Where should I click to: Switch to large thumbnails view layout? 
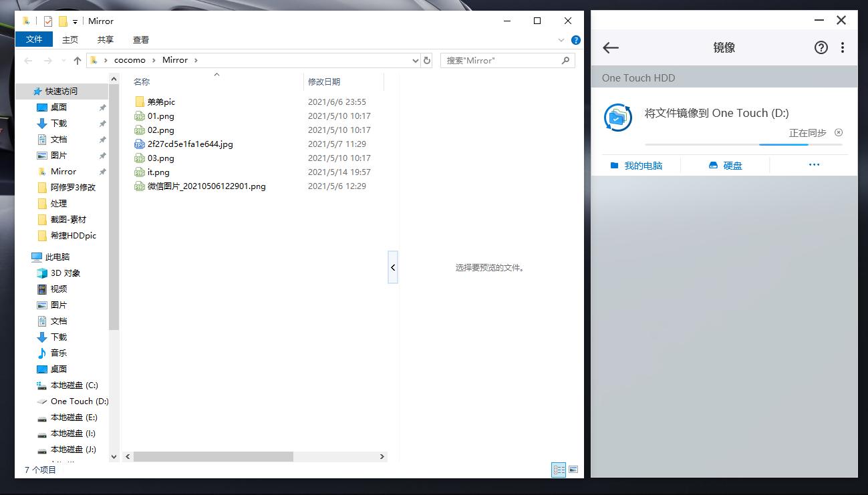(x=573, y=470)
